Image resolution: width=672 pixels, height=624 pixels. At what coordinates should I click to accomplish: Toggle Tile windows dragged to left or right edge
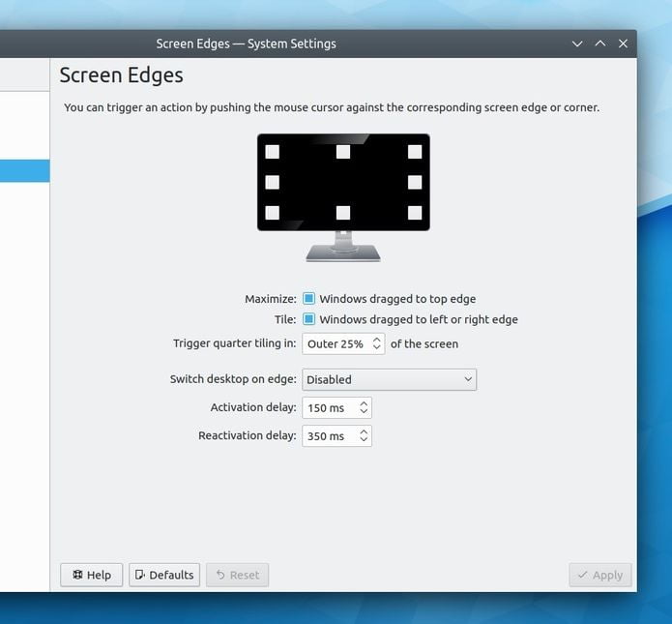click(x=308, y=319)
